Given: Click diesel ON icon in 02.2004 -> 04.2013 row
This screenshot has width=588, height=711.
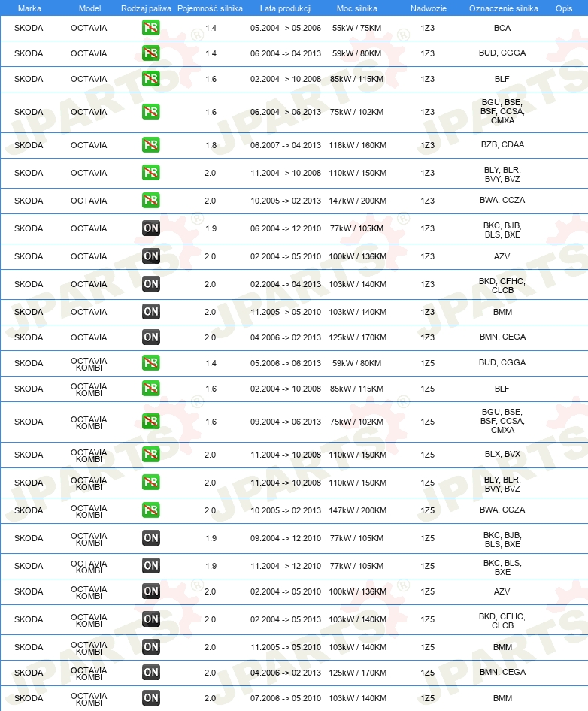Looking at the screenshot, I should (x=150, y=284).
